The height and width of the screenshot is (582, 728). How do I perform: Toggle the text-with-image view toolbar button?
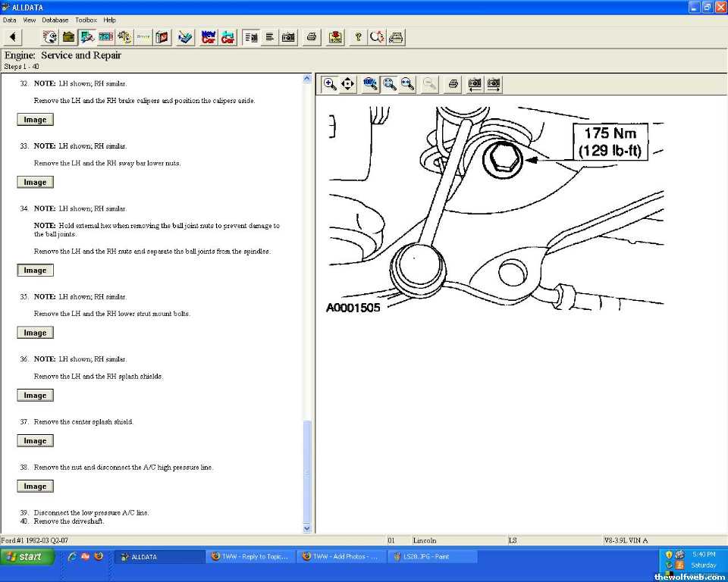click(x=251, y=36)
